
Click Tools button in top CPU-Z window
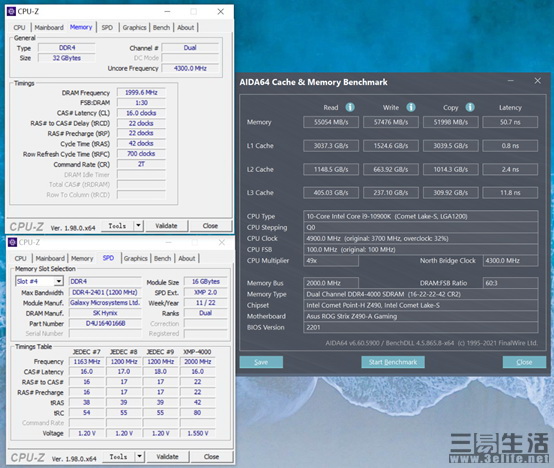tap(117, 225)
